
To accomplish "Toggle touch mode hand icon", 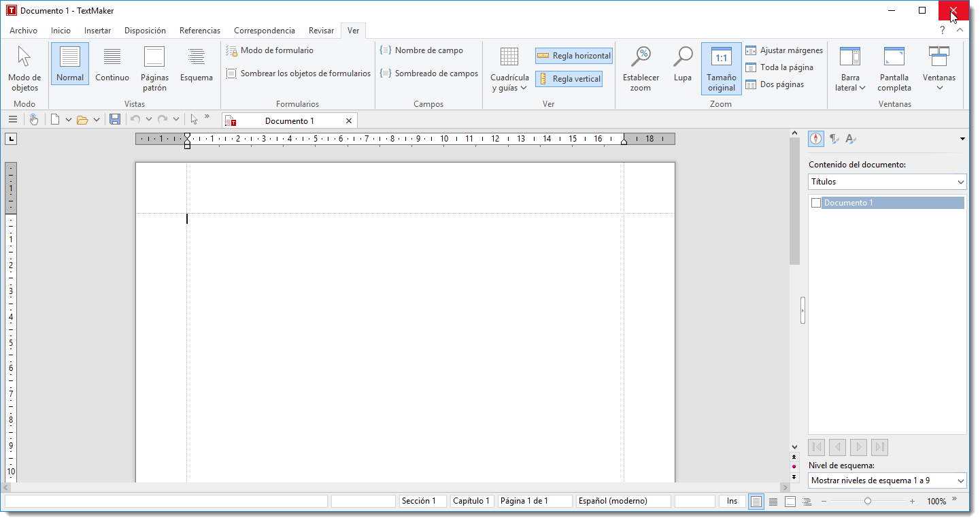I will click(34, 120).
